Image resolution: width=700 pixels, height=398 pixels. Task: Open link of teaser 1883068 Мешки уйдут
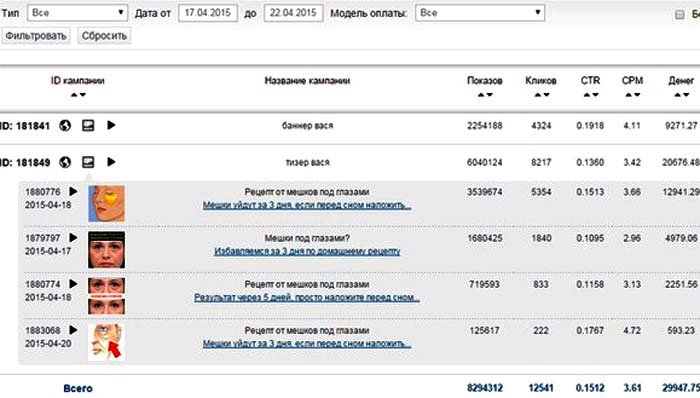tap(307, 344)
